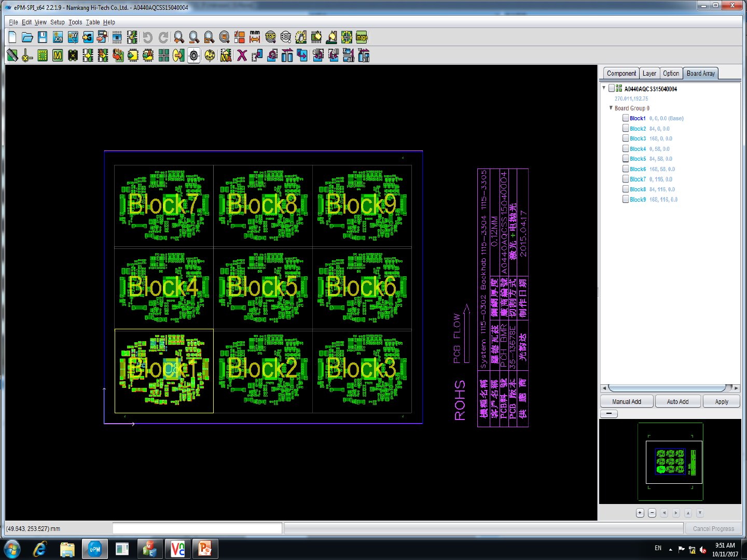Switch to BOT side view icon

[285, 37]
